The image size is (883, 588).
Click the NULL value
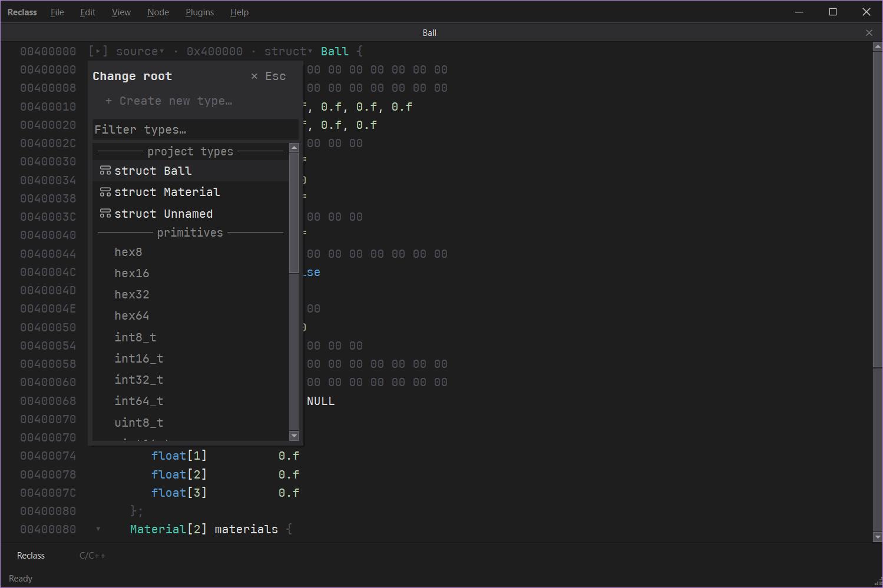(320, 401)
